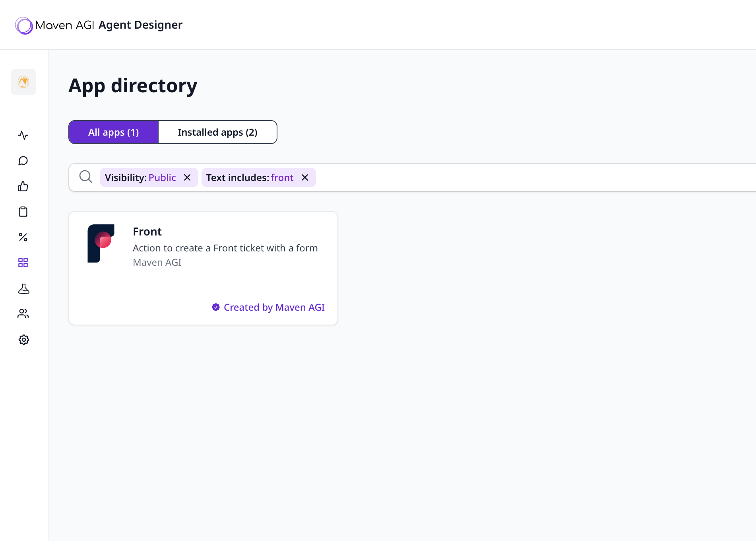Screen dimensions: 756x541
Task: Click inside the search filter bar
Action: tap(477, 177)
